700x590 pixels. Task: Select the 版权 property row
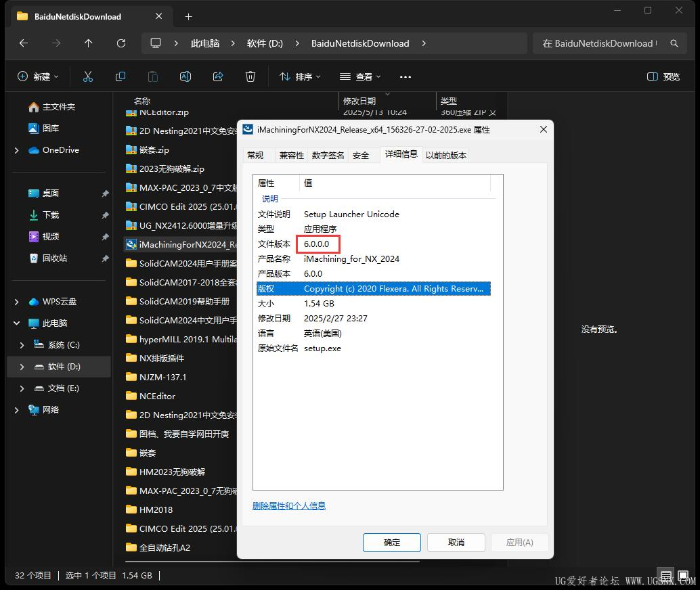point(374,289)
